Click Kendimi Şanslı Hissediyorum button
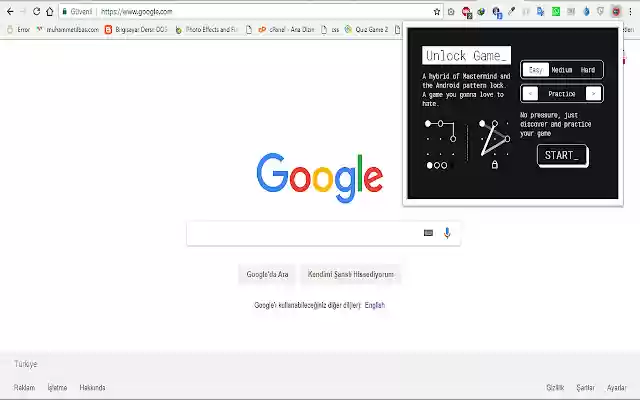 click(351, 274)
